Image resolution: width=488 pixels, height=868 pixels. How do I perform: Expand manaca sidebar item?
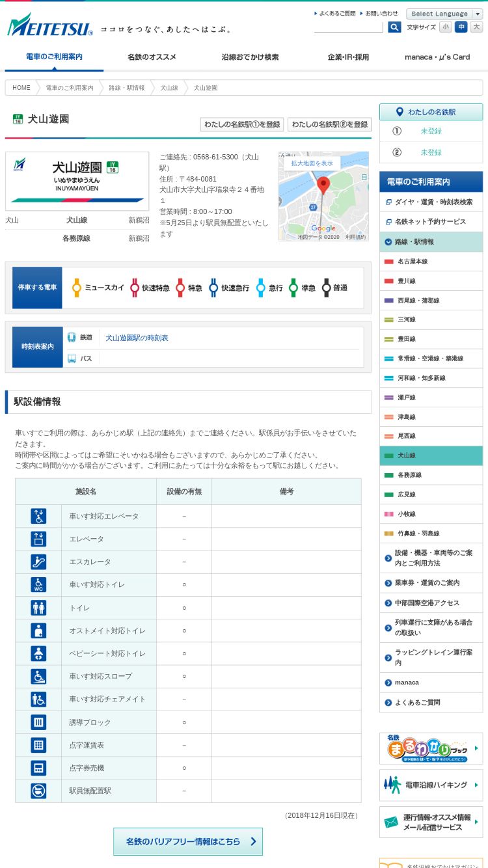pyautogui.click(x=431, y=683)
